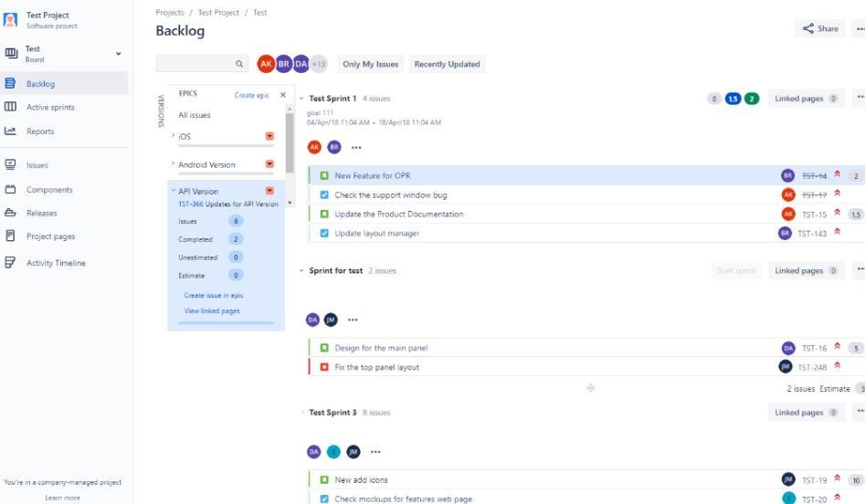Click the Issues icon in sidebar

pyautogui.click(x=10, y=164)
